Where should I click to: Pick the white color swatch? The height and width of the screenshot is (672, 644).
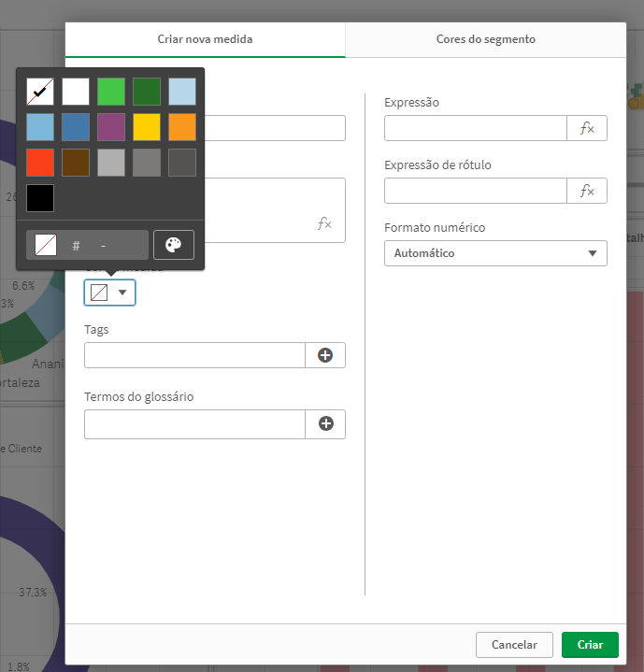click(x=76, y=92)
